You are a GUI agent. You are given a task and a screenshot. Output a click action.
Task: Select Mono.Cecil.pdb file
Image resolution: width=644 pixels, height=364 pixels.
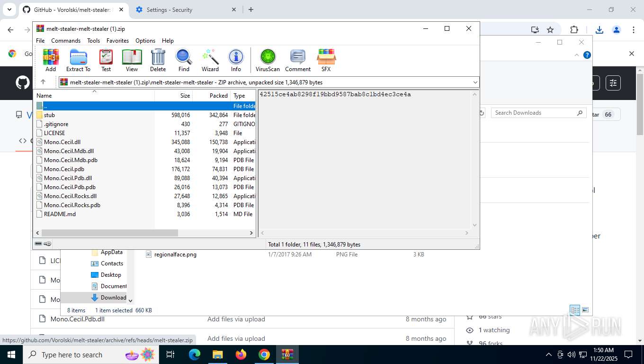[x=145, y=169]
